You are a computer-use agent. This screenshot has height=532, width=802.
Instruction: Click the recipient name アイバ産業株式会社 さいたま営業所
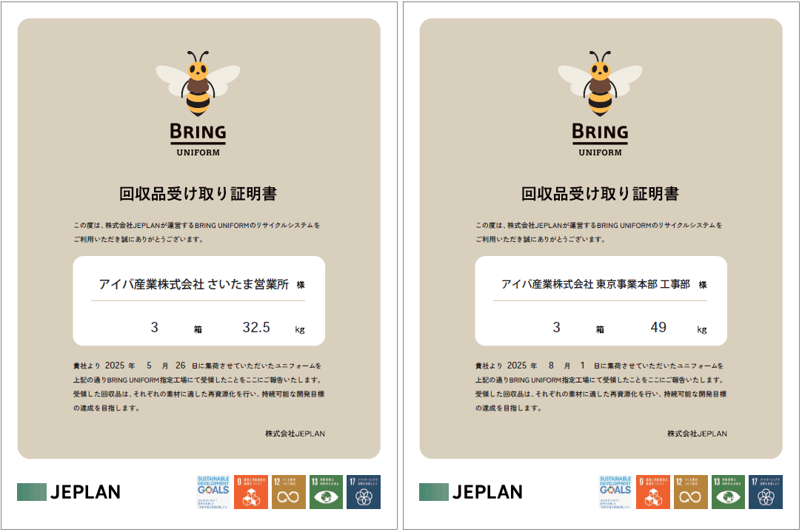point(194,284)
